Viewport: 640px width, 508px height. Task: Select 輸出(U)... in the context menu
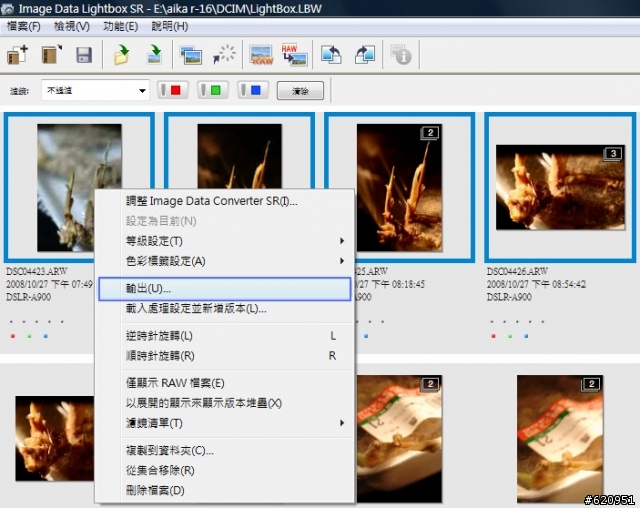tap(224, 288)
